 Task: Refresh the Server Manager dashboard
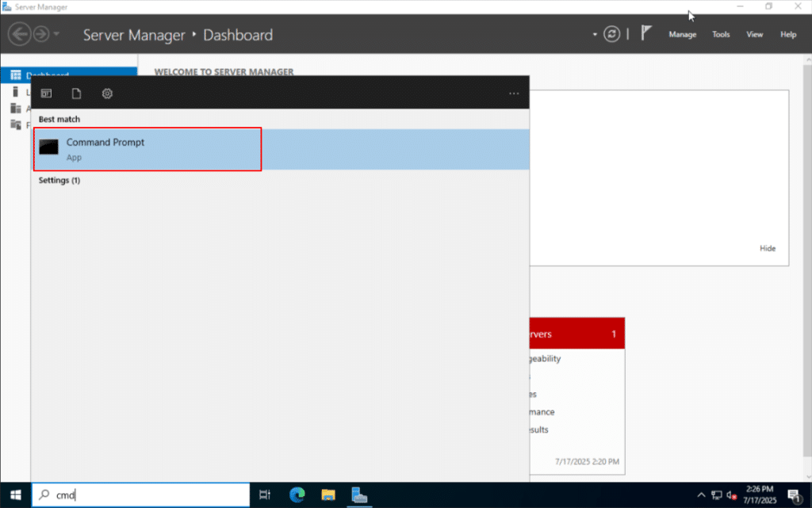pos(611,35)
